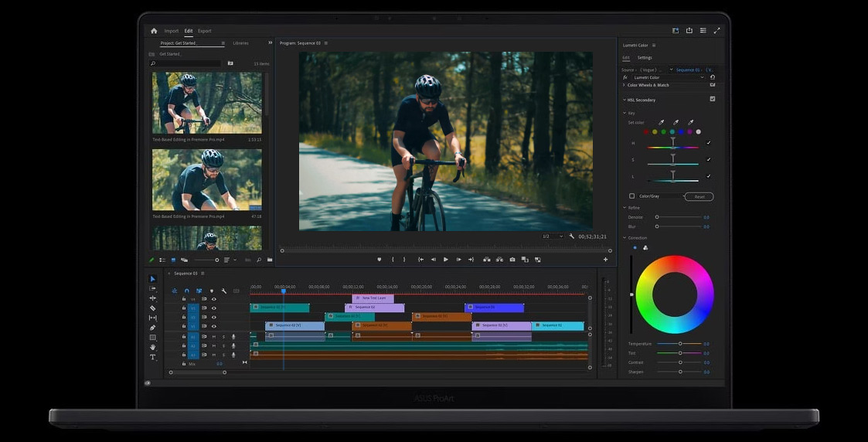The width and height of the screenshot is (868, 442).
Task: Select the Selection arrow tool
Action: pos(153,279)
